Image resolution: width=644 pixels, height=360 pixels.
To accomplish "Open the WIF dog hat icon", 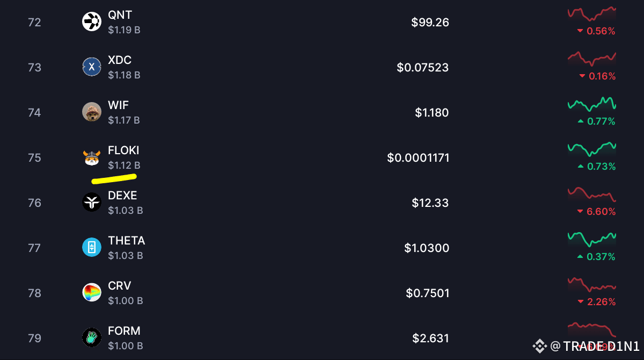I will pyautogui.click(x=92, y=112).
